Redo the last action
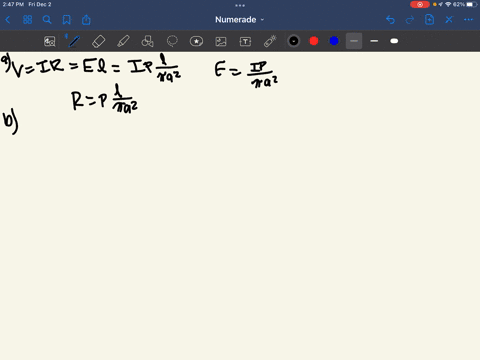Screen dimensions: 480x360 (x=410, y=20)
